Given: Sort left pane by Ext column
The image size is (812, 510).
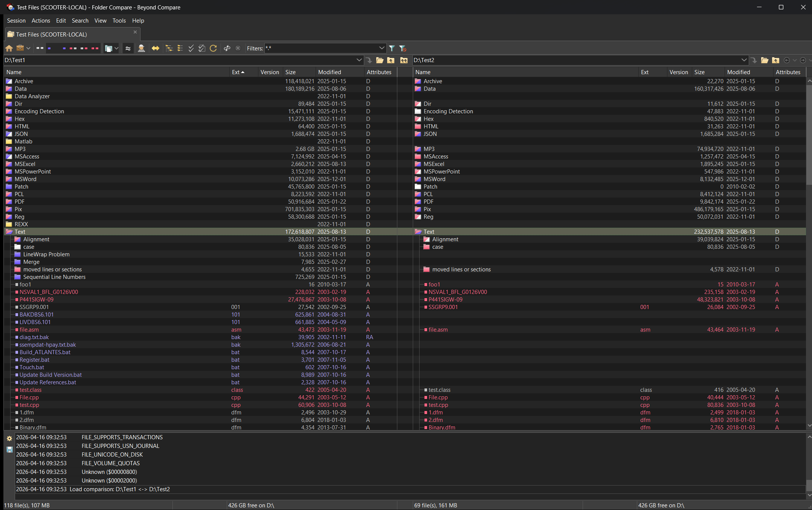Looking at the screenshot, I should (243, 72).
